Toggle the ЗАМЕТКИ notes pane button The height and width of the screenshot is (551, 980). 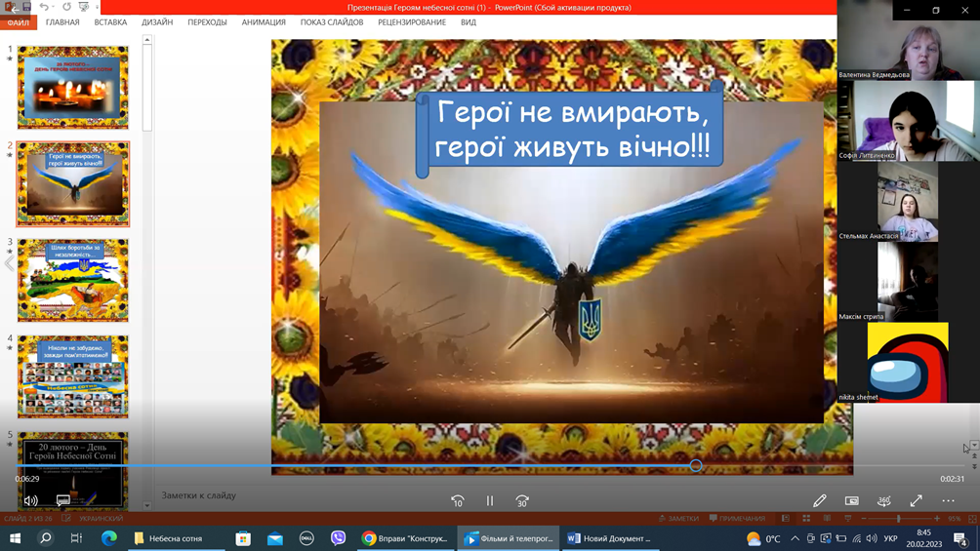pyautogui.click(x=678, y=519)
